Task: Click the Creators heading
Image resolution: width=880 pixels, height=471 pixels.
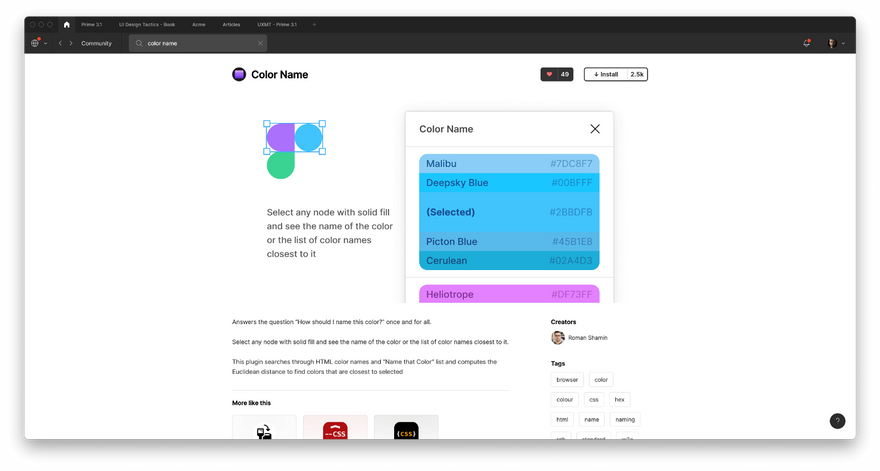Action: pyautogui.click(x=563, y=322)
